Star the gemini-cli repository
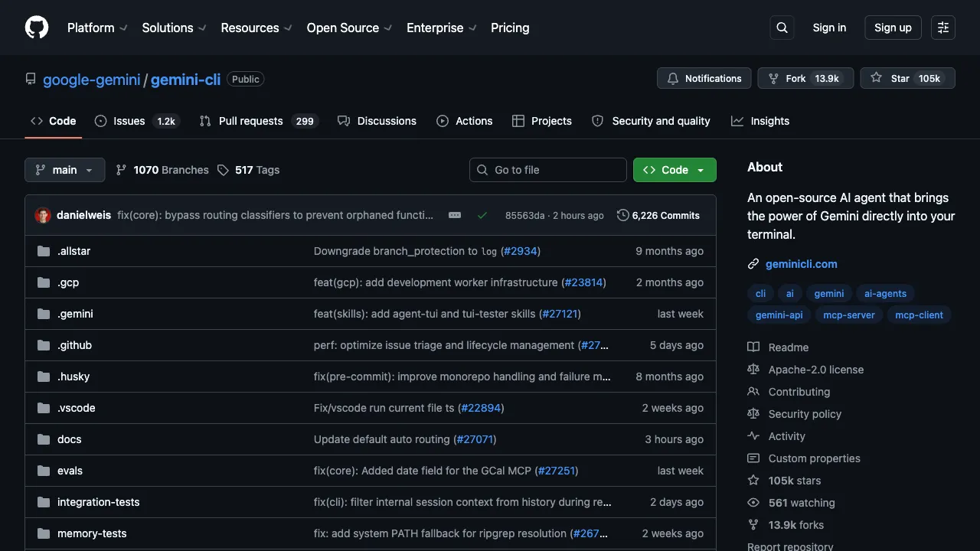Viewport: 980px width, 551px height. pyautogui.click(x=907, y=78)
